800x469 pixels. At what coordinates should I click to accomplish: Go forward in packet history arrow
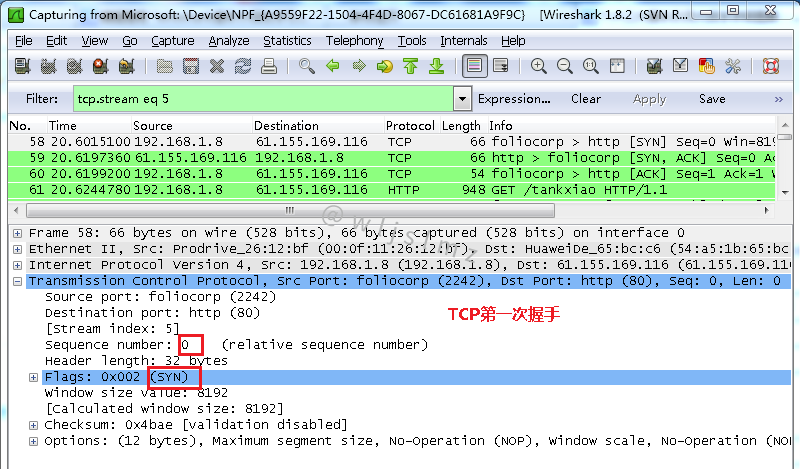tap(359, 66)
